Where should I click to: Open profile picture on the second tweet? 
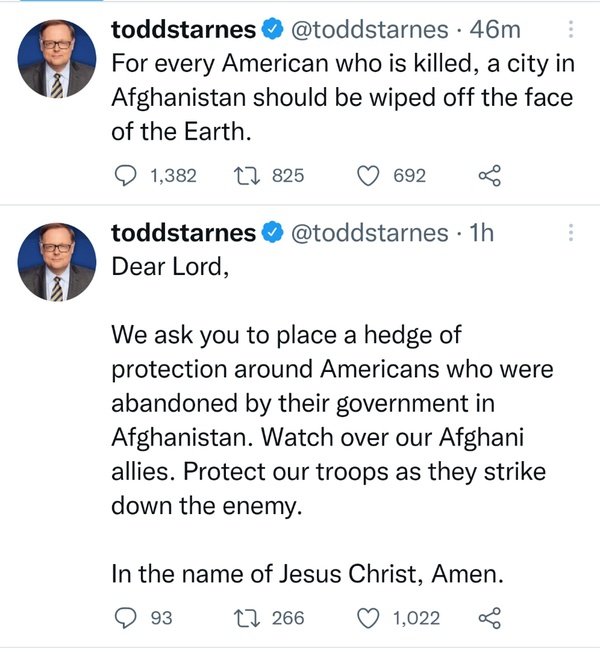tap(58, 261)
